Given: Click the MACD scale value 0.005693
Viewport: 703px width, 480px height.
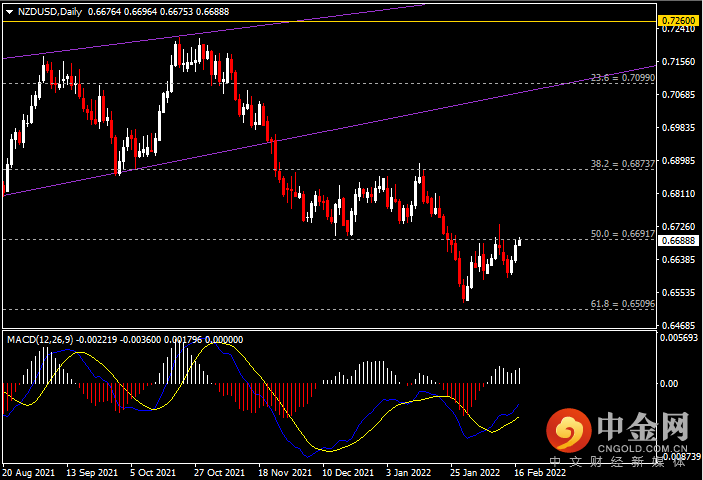Looking at the screenshot, I should pyautogui.click(x=679, y=337).
